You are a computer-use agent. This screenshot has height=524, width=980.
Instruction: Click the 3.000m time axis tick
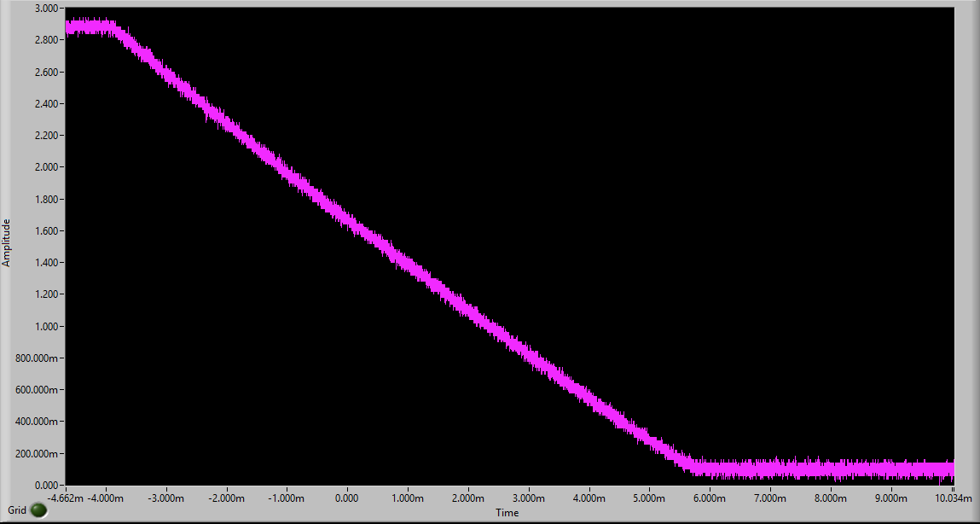(529, 498)
